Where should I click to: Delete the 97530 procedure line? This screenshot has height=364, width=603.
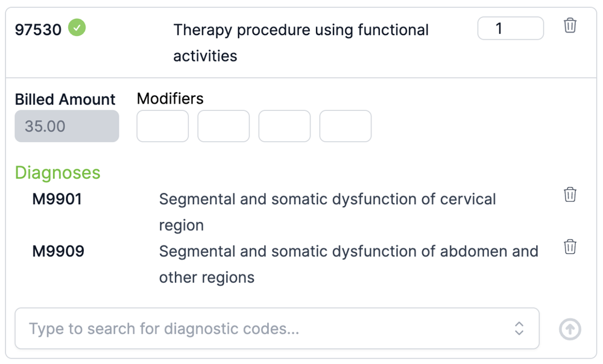tap(570, 26)
